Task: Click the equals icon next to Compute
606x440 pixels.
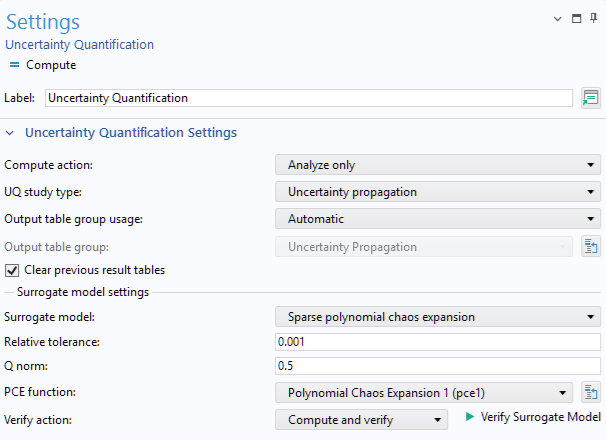Action: tap(14, 65)
